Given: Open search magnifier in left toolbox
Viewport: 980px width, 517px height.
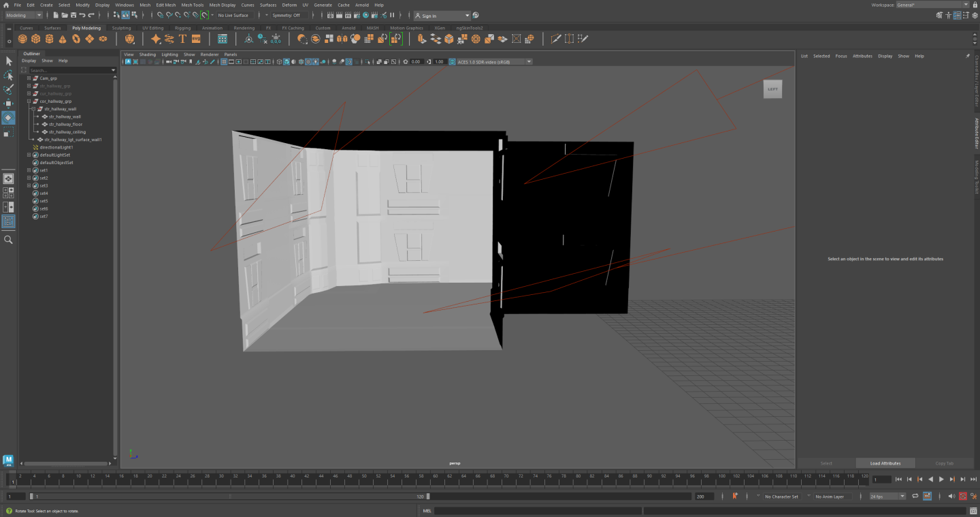Looking at the screenshot, I should pyautogui.click(x=8, y=240).
